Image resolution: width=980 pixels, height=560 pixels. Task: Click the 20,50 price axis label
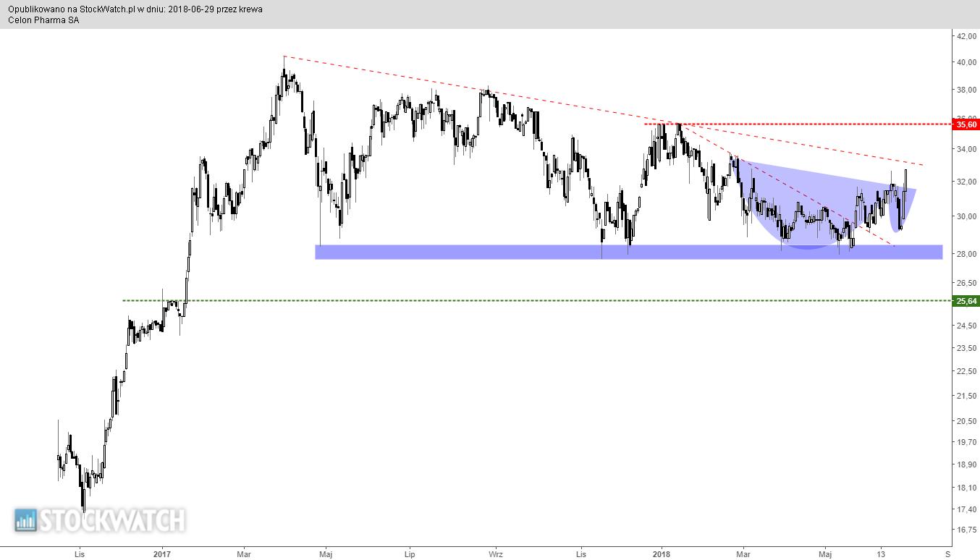[x=966, y=421]
